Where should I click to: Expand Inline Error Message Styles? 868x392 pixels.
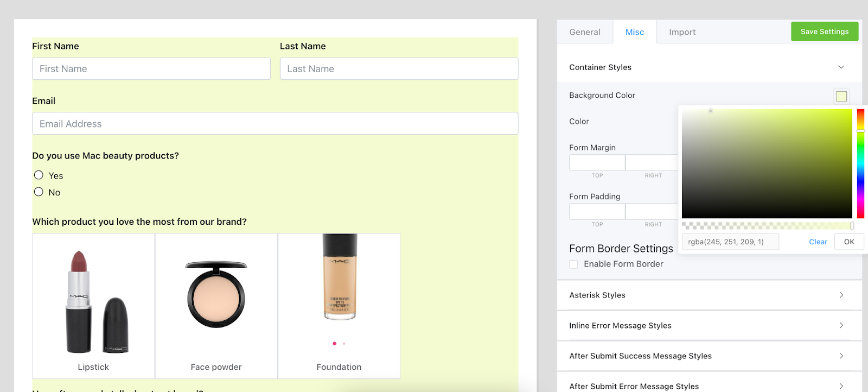coord(709,326)
